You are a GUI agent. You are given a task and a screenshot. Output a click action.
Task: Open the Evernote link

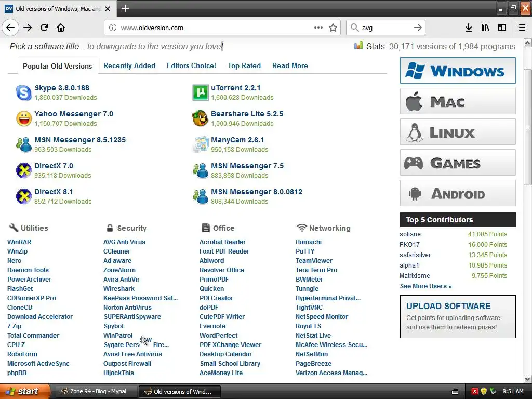point(212,326)
